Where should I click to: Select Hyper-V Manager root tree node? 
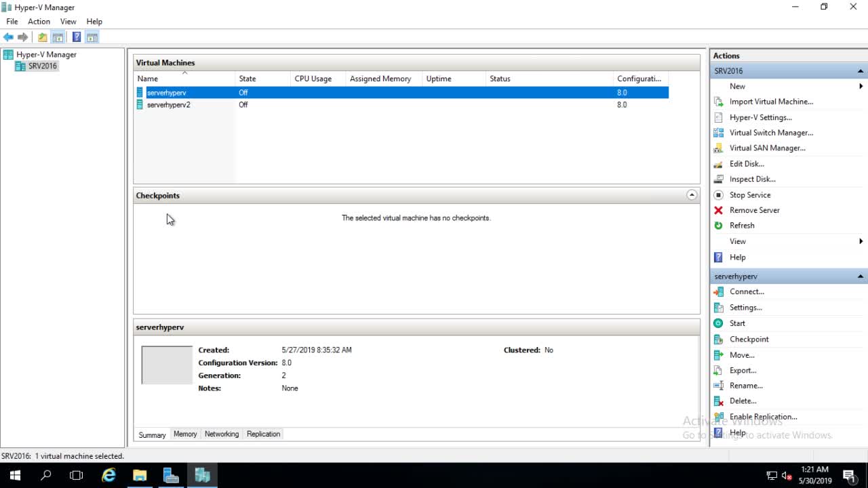point(46,54)
